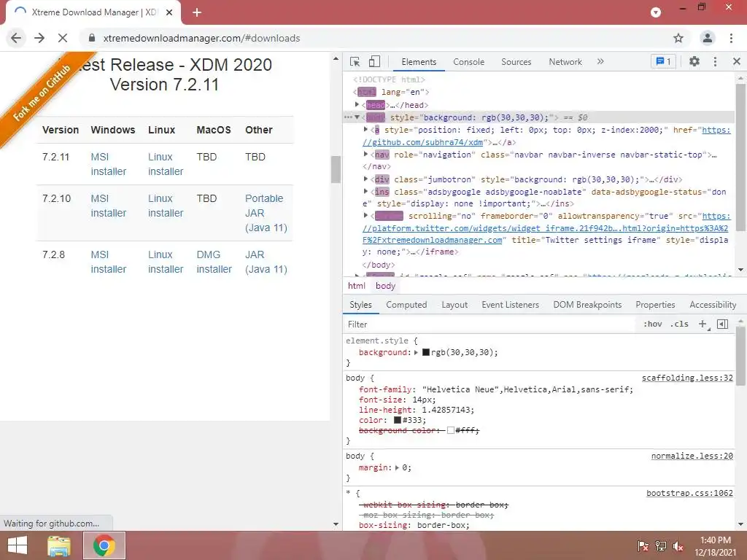Switch to the Console tab
747x560 pixels.
pyautogui.click(x=469, y=62)
